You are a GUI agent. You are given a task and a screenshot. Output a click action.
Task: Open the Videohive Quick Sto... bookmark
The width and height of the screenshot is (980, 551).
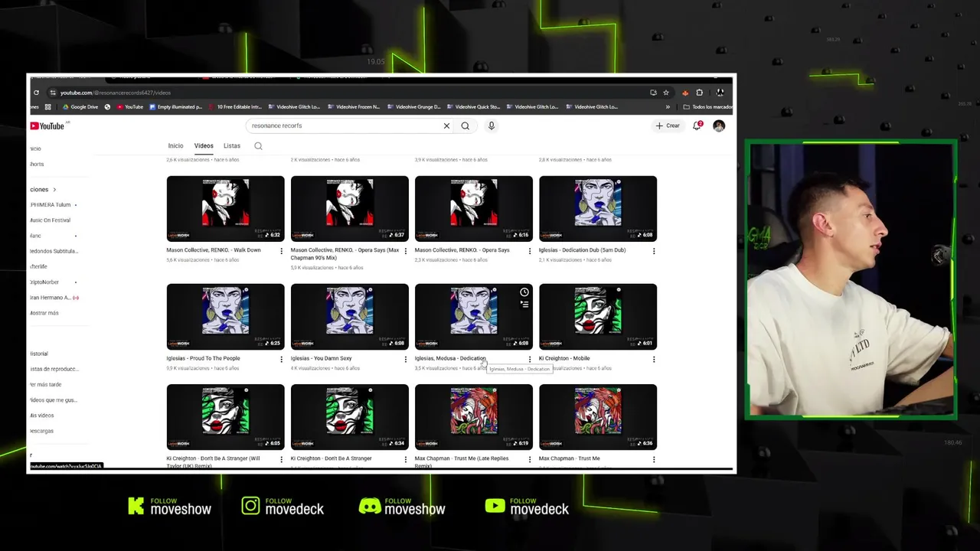473,107
